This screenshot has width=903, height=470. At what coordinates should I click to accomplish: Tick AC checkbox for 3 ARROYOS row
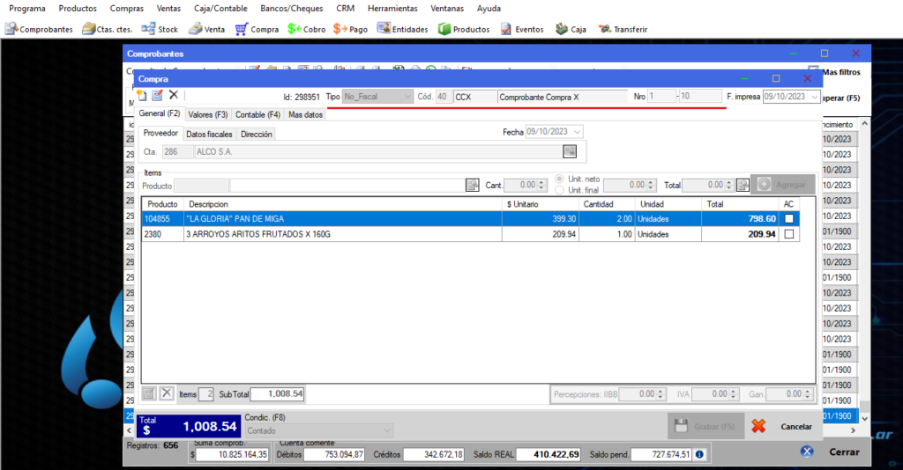click(x=789, y=234)
